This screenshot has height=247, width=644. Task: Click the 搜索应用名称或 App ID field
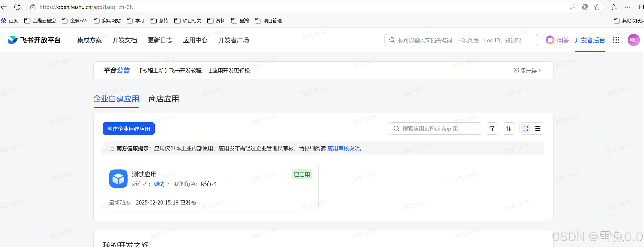[x=435, y=128]
